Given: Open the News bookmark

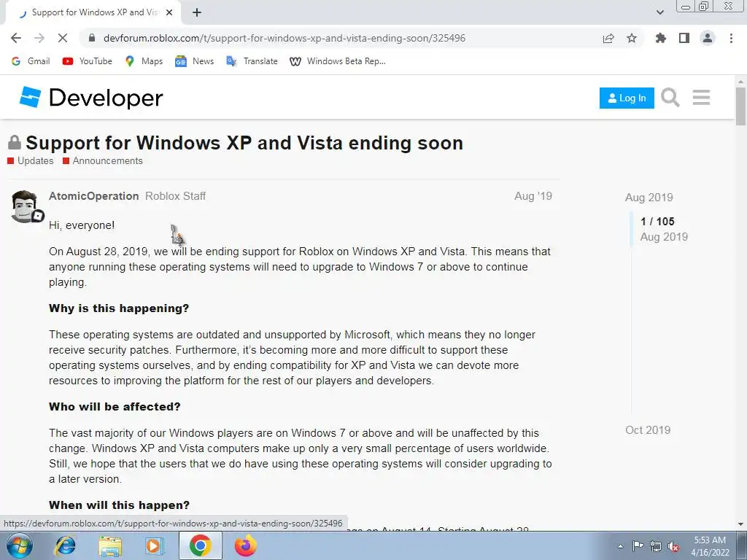Looking at the screenshot, I should pos(194,61).
